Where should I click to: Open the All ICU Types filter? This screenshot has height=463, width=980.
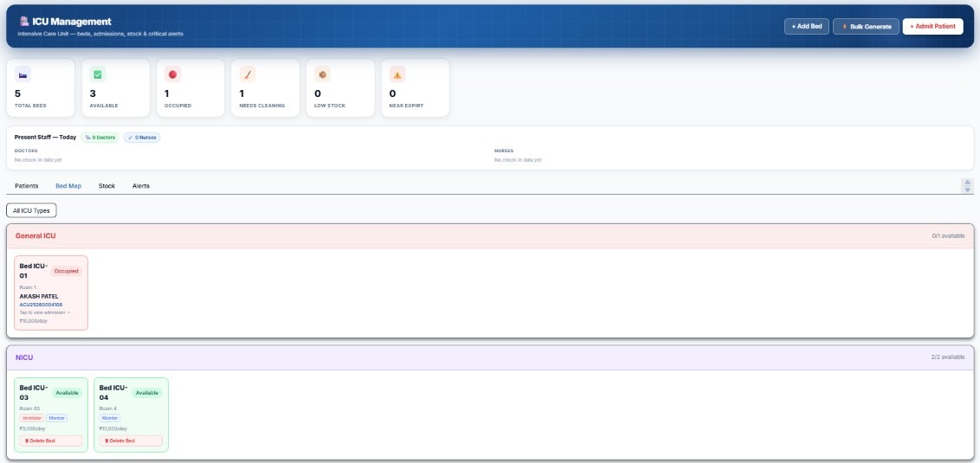click(x=31, y=210)
